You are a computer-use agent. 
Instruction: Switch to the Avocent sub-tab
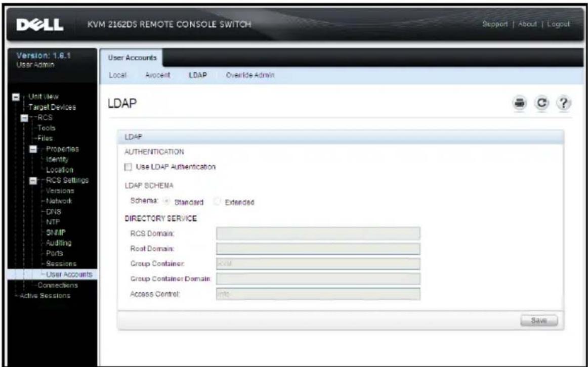(157, 75)
